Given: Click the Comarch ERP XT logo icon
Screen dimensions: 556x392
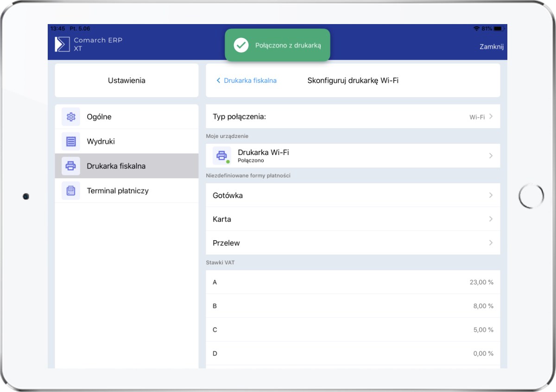Looking at the screenshot, I should pos(62,44).
